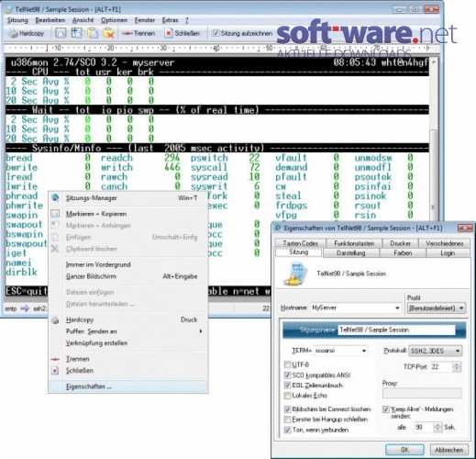This screenshot has height=459, width=476.
Task: Choose Hardcopy in the context menu
Action: point(128,319)
